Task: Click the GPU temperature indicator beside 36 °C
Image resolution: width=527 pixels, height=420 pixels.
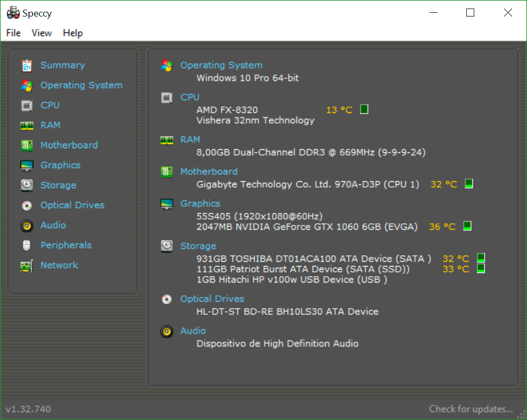Action: [x=467, y=226]
